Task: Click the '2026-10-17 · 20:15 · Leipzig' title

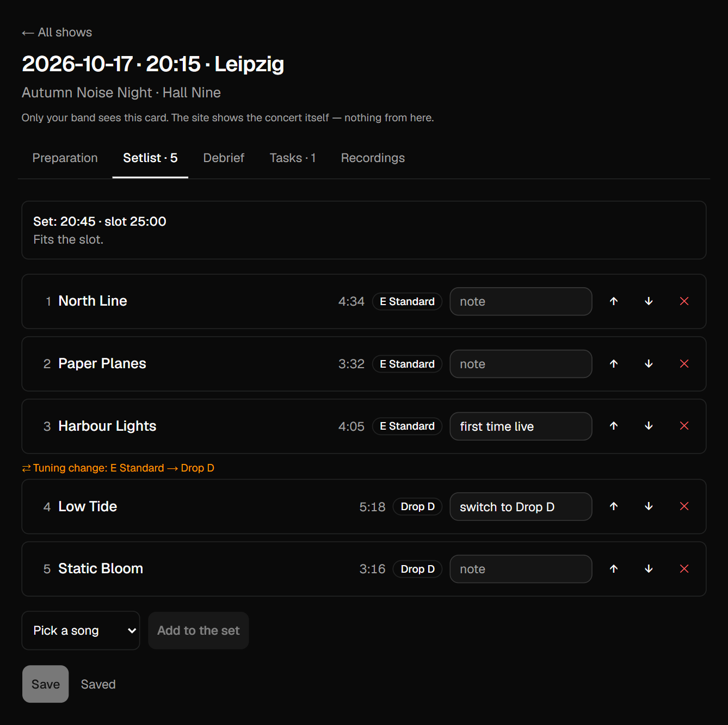Action: 153,64
